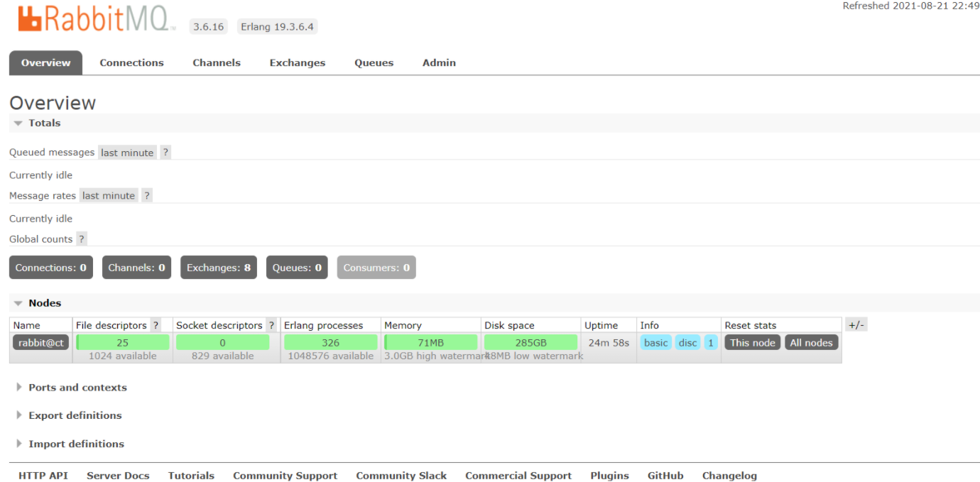Viewport: 980px width, 482px height.
Task: Click the 3.0GB high watermark text
Action: coord(437,356)
